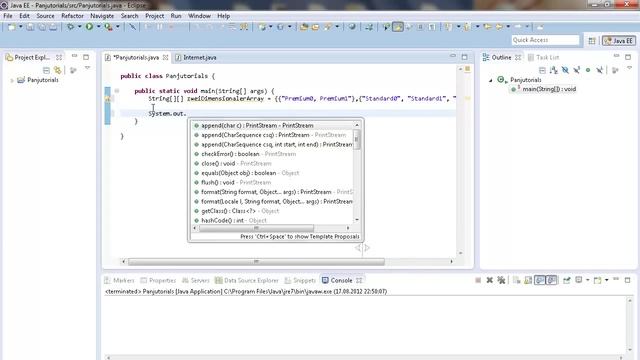Toggle Sort alphabetically in Outline toolbar
This screenshot has width=640, height=360.
(553, 70)
